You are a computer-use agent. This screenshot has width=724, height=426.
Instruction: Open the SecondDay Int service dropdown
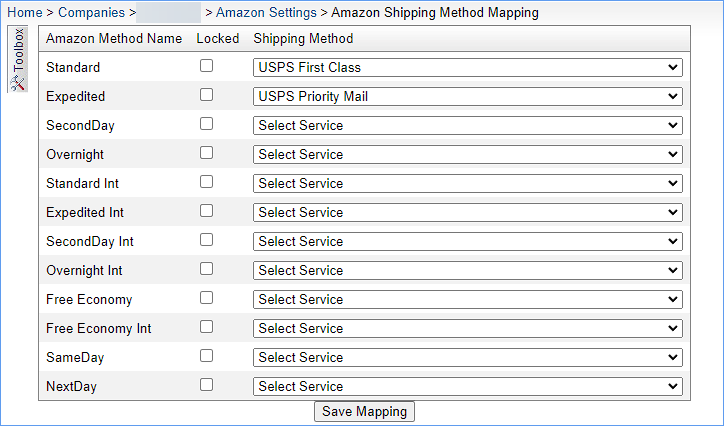point(468,241)
